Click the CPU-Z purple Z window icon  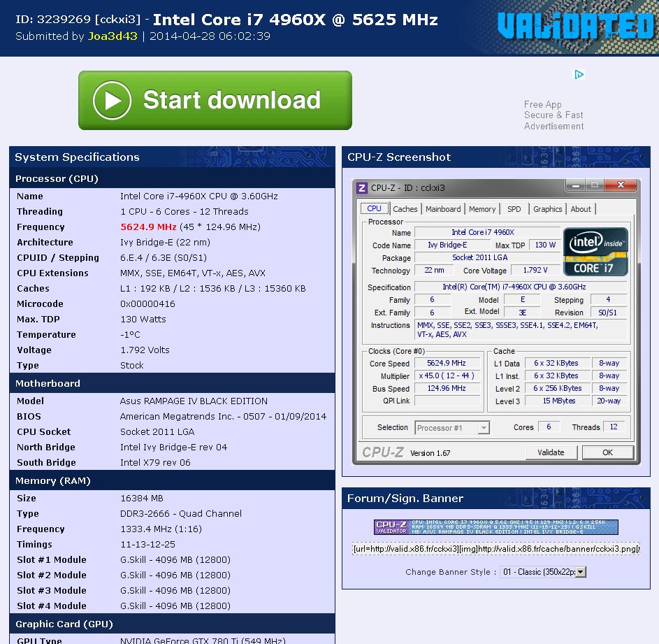point(362,187)
